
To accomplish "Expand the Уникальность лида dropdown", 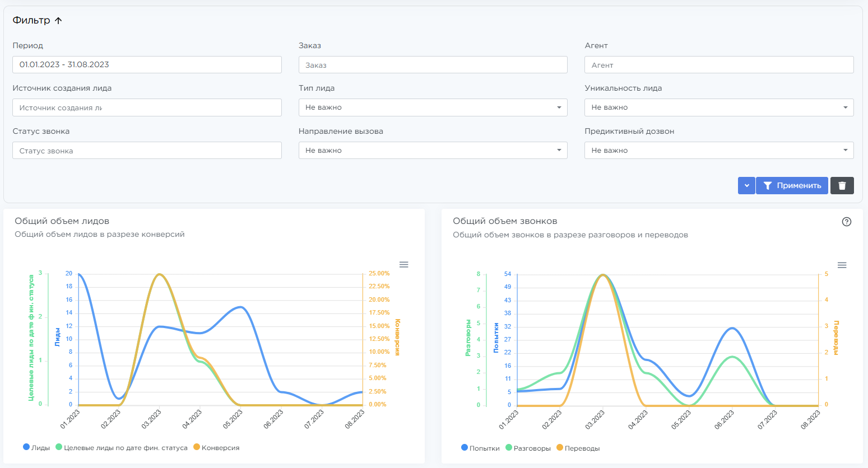I will pos(718,107).
